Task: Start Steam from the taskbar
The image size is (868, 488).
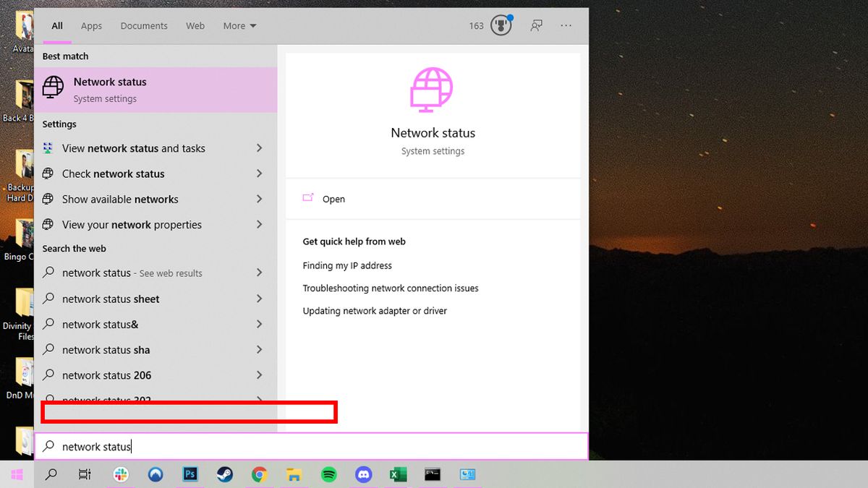Action: pyautogui.click(x=224, y=474)
